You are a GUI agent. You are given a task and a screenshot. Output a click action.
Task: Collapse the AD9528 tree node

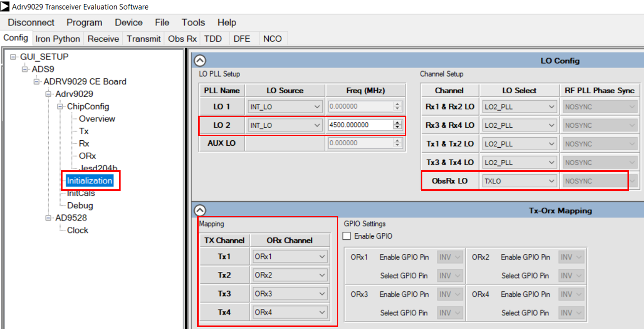tap(49, 218)
